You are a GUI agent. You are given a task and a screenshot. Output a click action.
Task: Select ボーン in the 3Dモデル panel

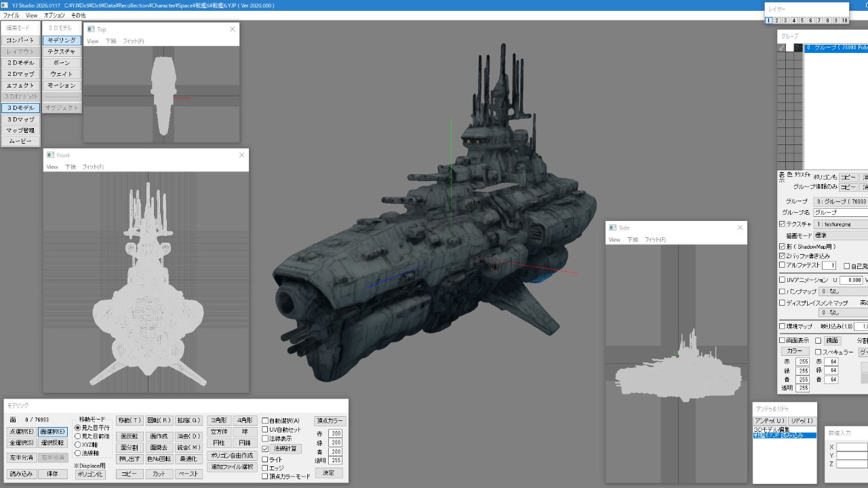(62, 62)
